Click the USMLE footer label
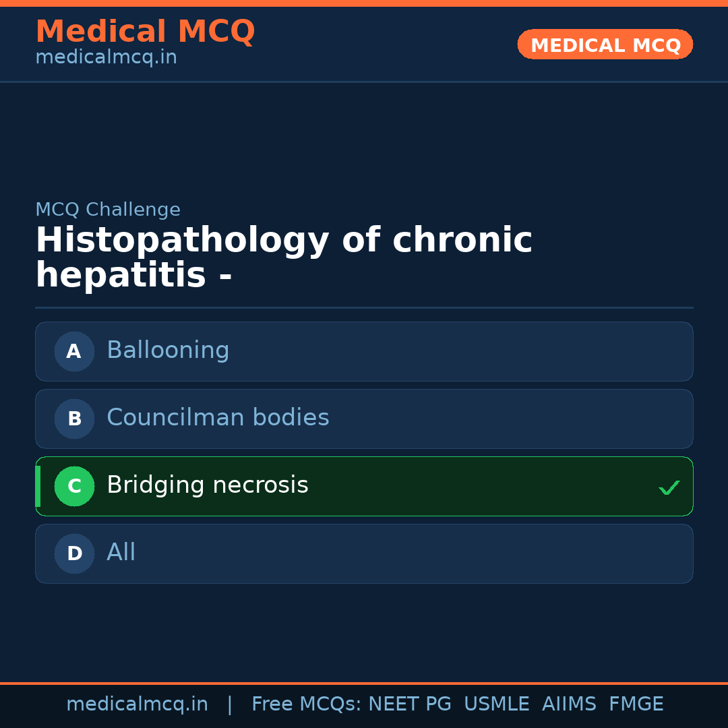Image resolution: width=728 pixels, height=728 pixels. pyautogui.click(x=496, y=704)
